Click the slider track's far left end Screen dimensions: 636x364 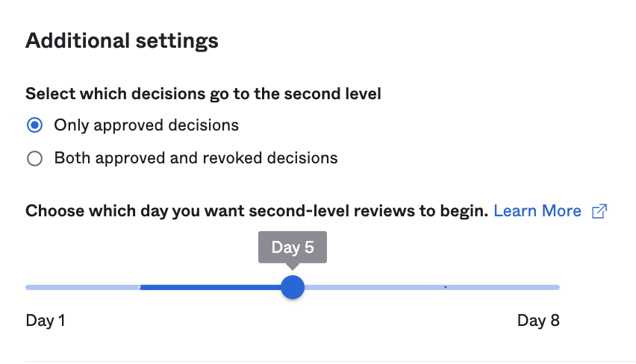(28, 287)
